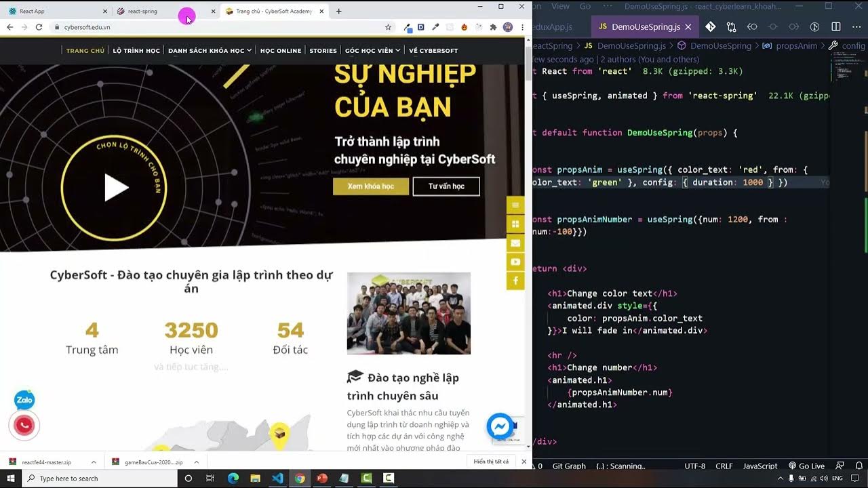
Task: Open VS Code editor more actions menu
Action: tap(856, 26)
